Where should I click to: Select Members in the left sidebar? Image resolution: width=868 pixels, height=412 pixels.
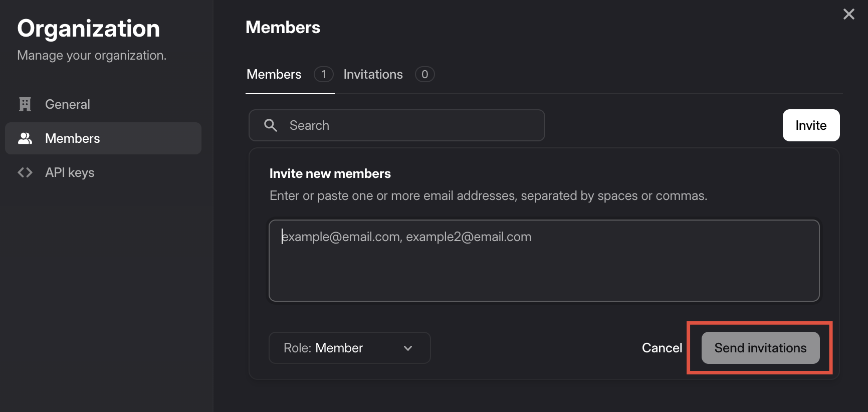click(73, 138)
